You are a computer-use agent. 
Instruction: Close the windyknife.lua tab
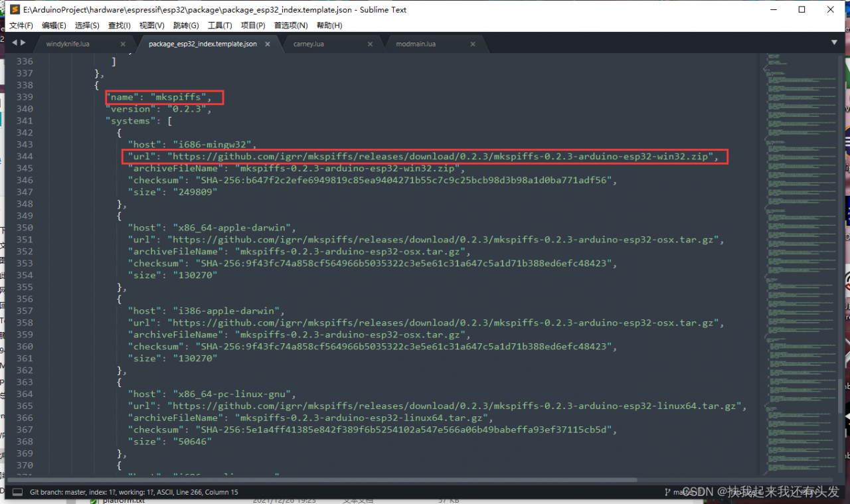click(x=123, y=44)
